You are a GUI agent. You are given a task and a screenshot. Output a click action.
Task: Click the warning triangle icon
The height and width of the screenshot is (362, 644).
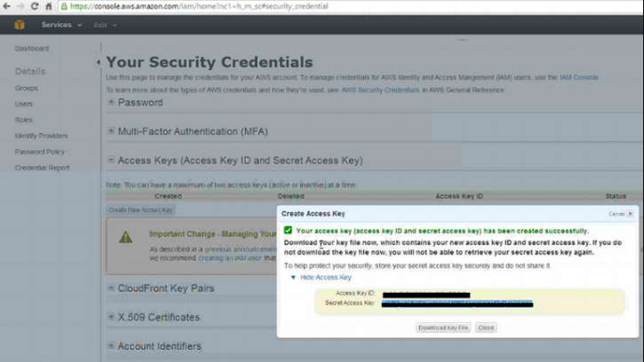point(126,237)
